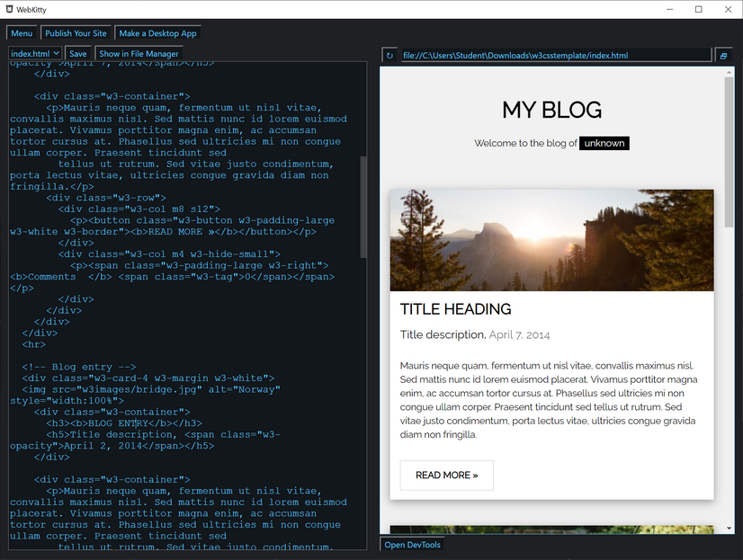743x560 pixels.
Task: Maximize the WebKitty window
Action: click(698, 10)
